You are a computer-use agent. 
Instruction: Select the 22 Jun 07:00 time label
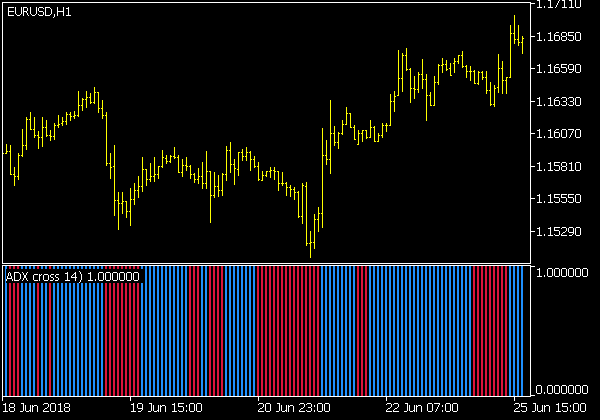pyautogui.click(x=422, y=408)
